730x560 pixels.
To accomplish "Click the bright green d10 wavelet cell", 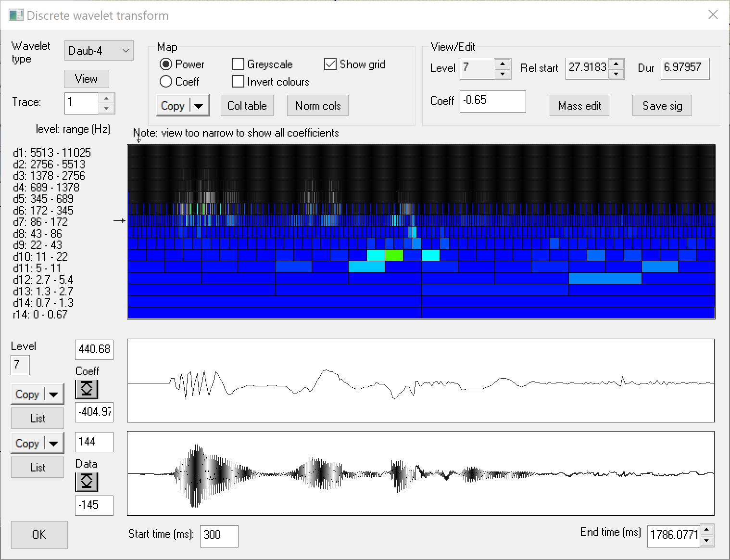I will [x=394, y=255].
